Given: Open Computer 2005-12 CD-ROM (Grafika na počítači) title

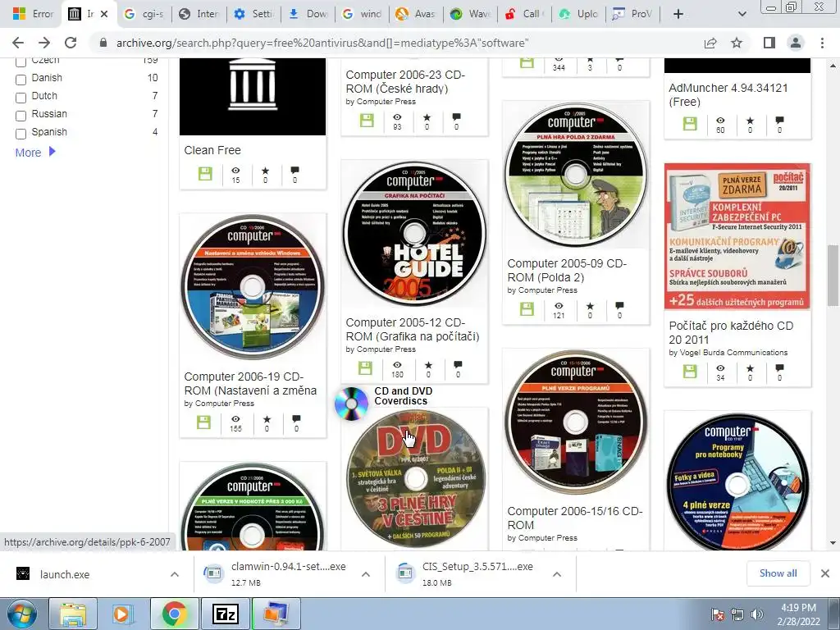Looking at the screenshot, I should pyautogui.click(x=413, y=330).
